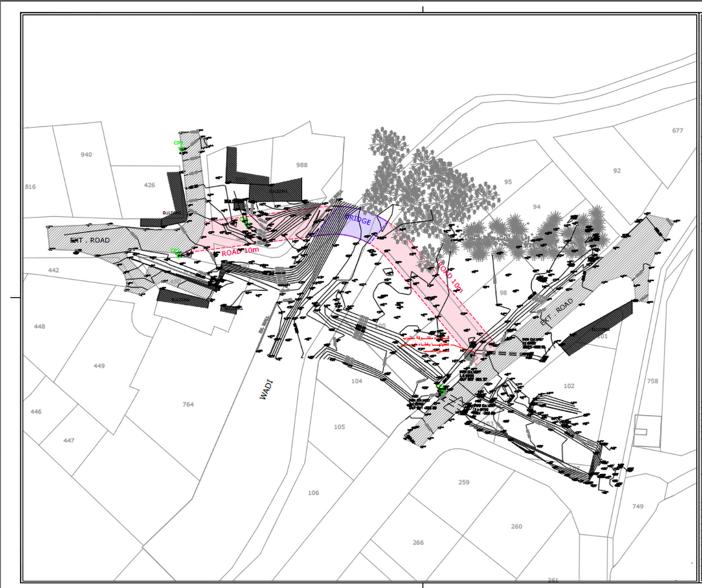The height and width of the screenshot is (588, 702).
Task: Click parcel number 446
Action: [x=36, y=412]
